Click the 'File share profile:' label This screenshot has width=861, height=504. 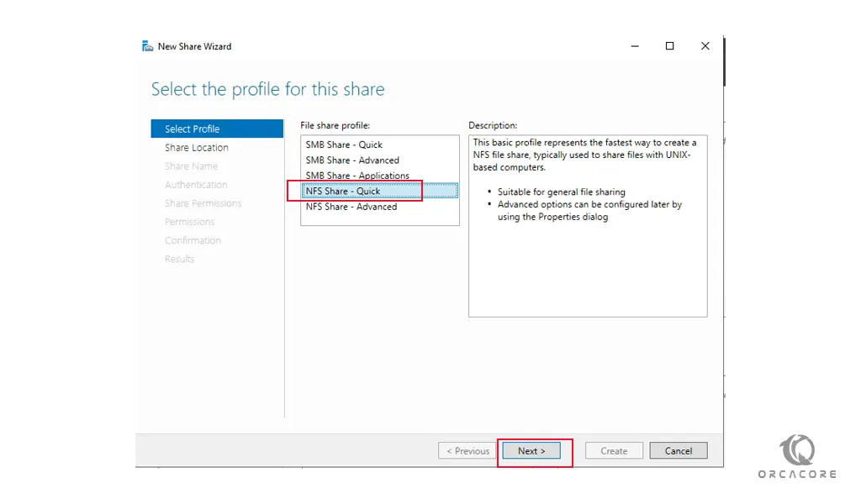335,126
